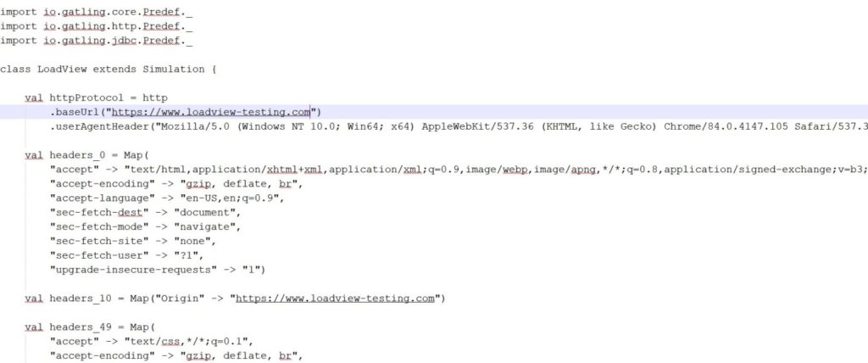868x363 pixels.
Task: Click the io.gatling.core import line
Action: pos(96,12)
